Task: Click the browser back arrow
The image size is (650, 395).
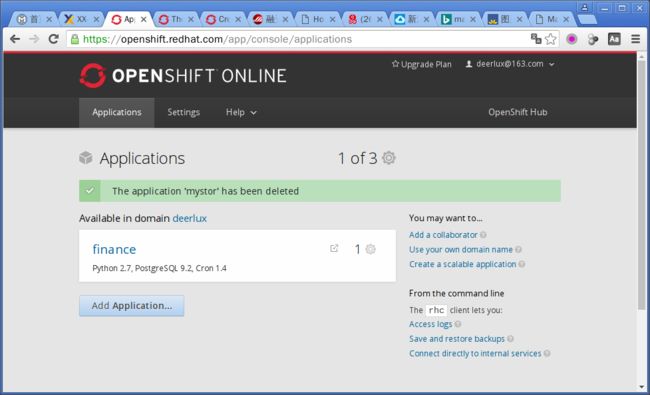Action: (15, 39)
